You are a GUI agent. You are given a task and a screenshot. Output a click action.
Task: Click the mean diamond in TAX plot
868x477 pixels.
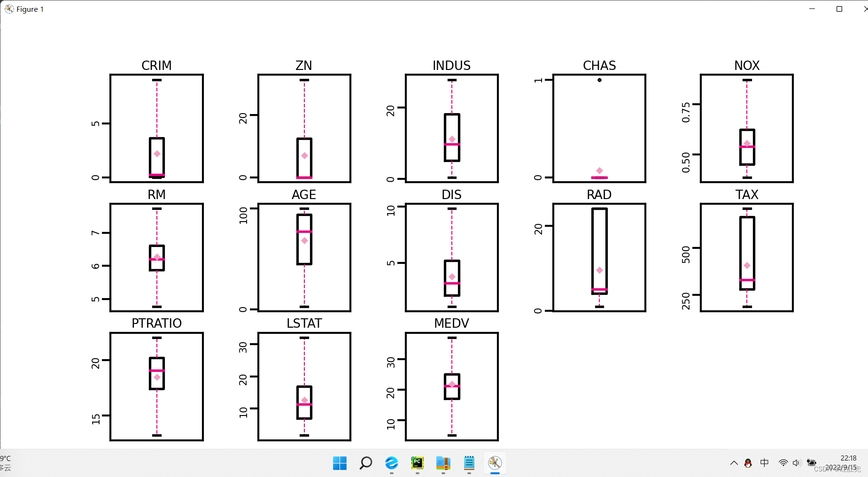tap(747, 266)
